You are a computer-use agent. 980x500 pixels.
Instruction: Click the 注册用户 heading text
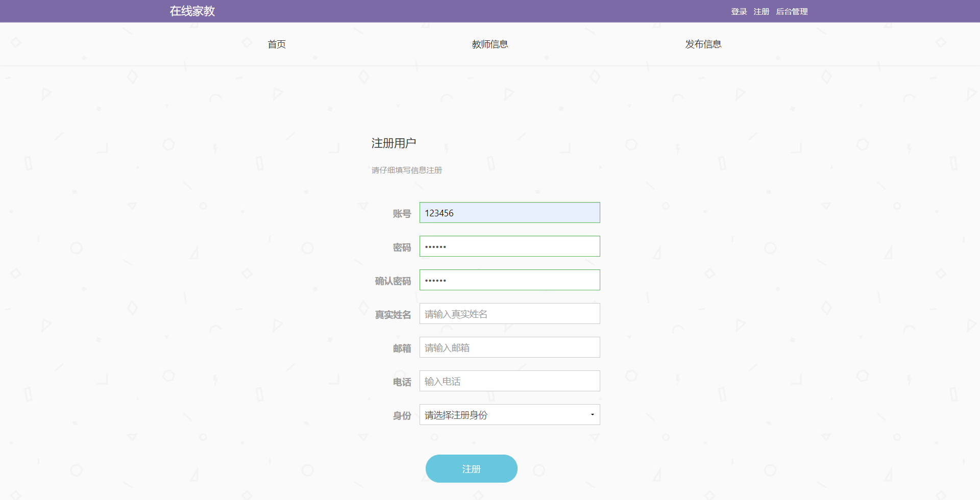coord(393,143)
